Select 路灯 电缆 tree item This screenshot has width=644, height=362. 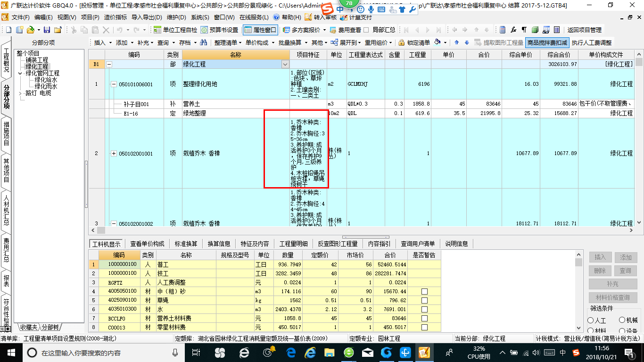[x=38, y=93]
